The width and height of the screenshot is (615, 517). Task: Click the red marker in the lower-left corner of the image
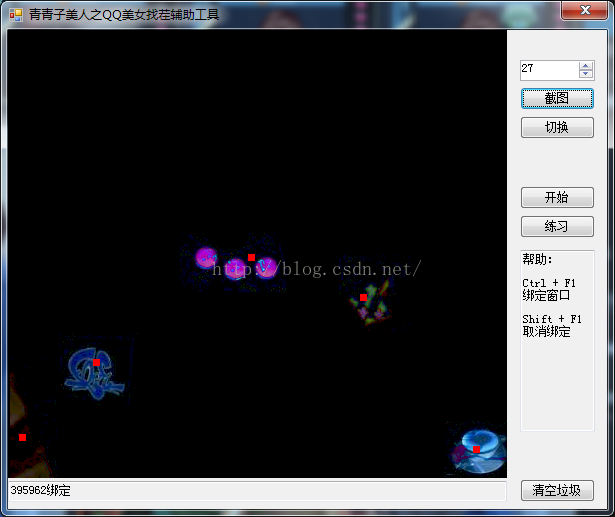click(22, 437)
